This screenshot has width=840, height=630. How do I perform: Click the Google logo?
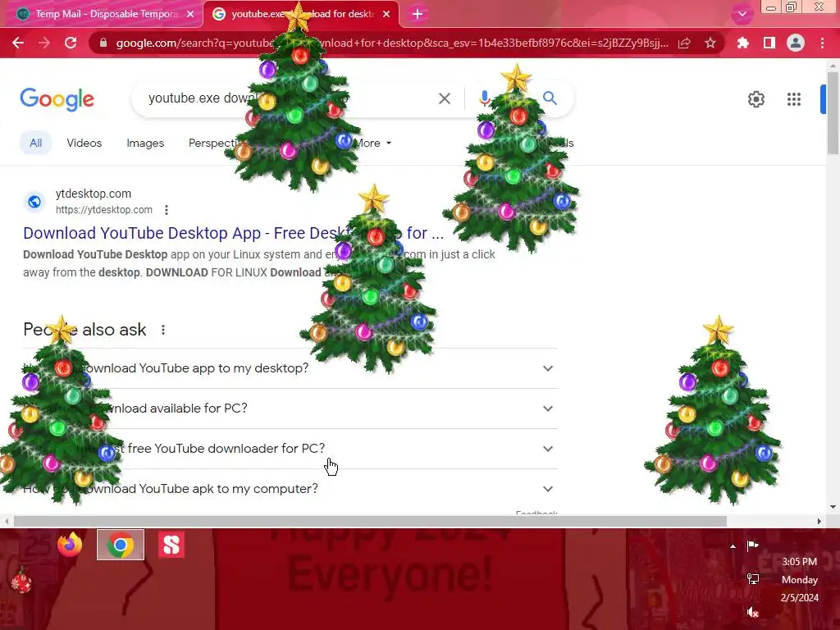click(x=57, y=99)
